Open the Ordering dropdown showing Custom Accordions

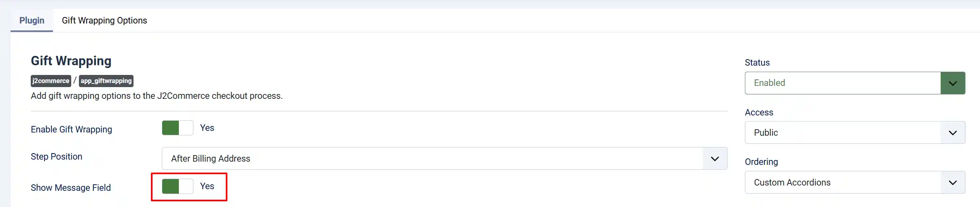point(855,183)
